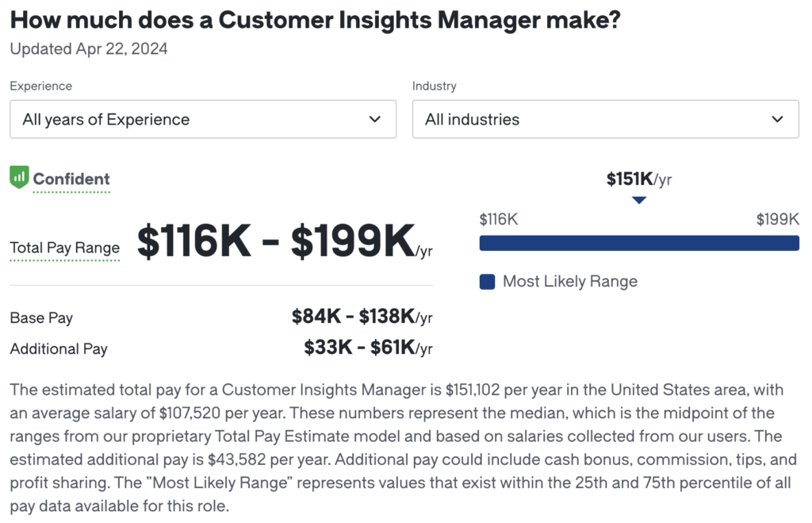Screen dimensions: 812x523
Task: Click the Base Pay row
Action: pos(40,317)
